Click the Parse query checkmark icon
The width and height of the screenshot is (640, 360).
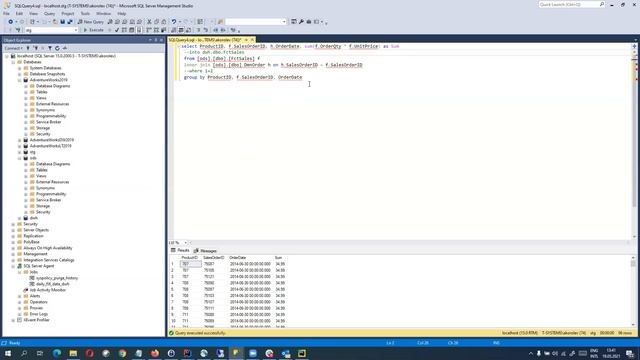[x=117, y=30]
